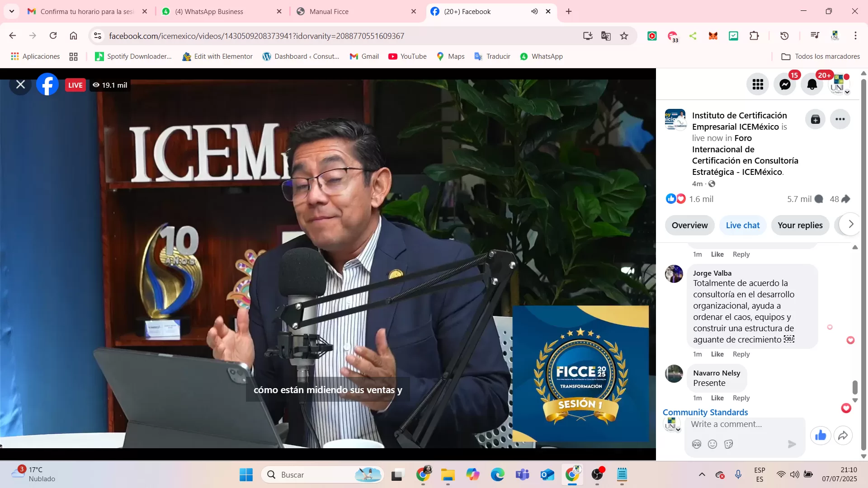Select the Your replies tab
Viewport: 868px width, 488px height.
pos(800,225)
